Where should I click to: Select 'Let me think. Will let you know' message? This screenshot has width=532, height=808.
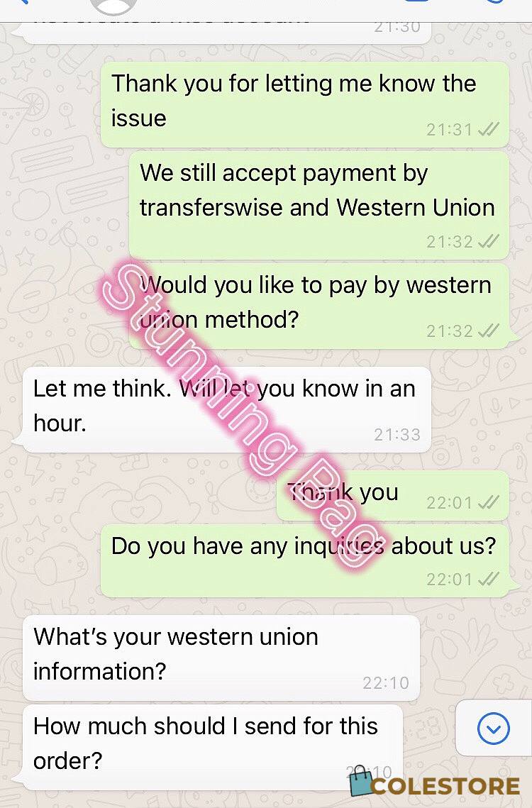(x=227, y=409)
